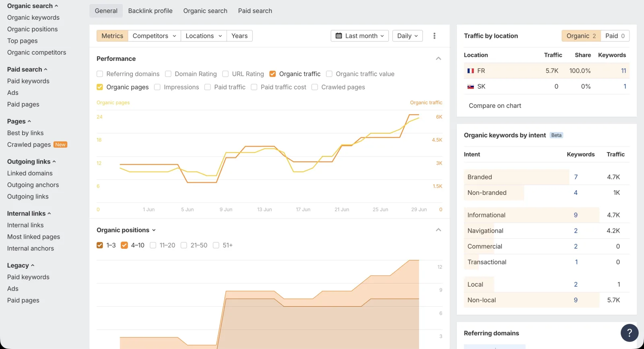Click the France flag icon
This screenshot has height=349, width=644.
coord(471,71)
